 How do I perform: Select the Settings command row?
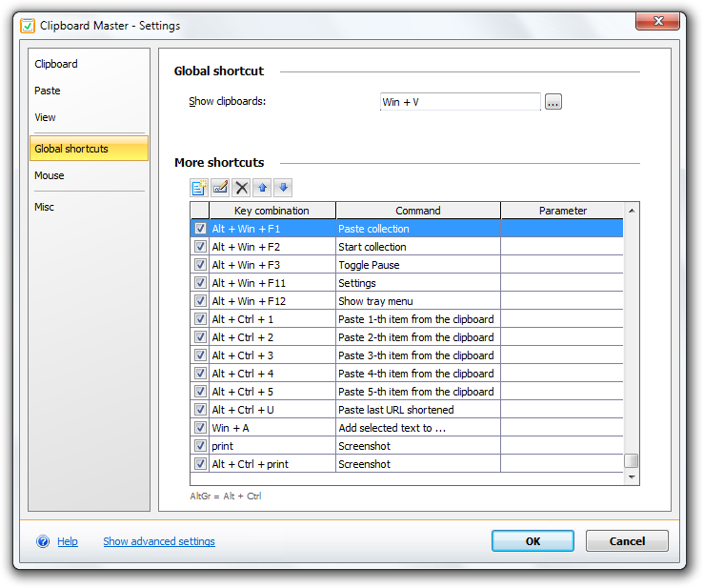click(x=407, y=283)
